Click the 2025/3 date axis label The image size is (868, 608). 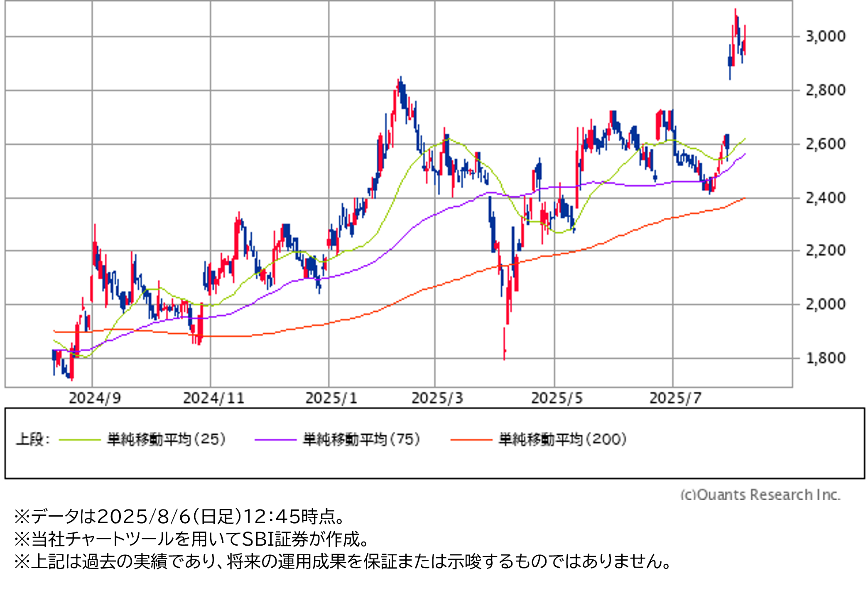[437, 398]
